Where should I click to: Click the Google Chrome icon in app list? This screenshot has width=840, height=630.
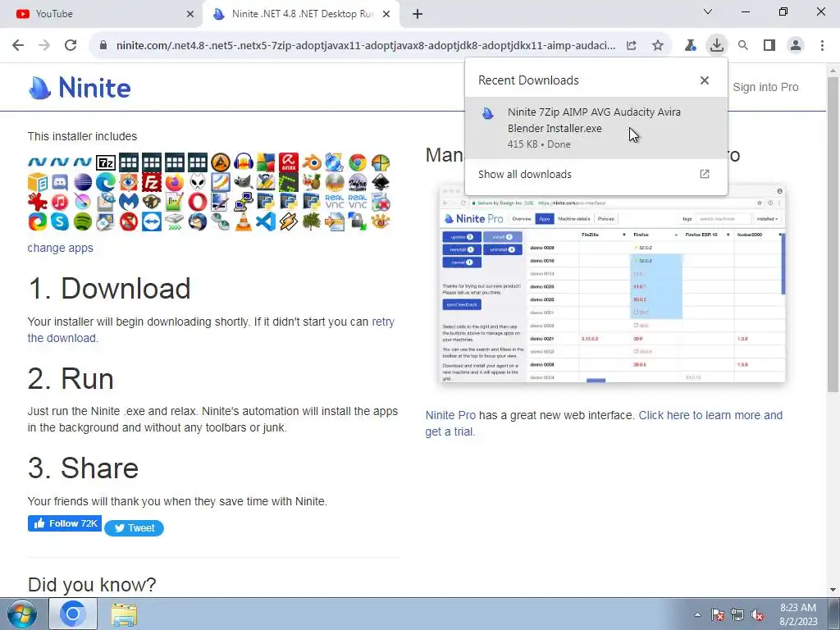click(358, 162)
